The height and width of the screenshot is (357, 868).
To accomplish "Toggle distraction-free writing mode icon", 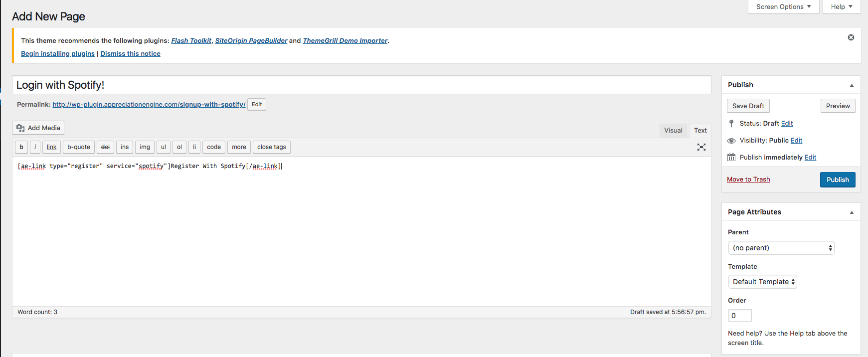I will [x=701, y=147].
